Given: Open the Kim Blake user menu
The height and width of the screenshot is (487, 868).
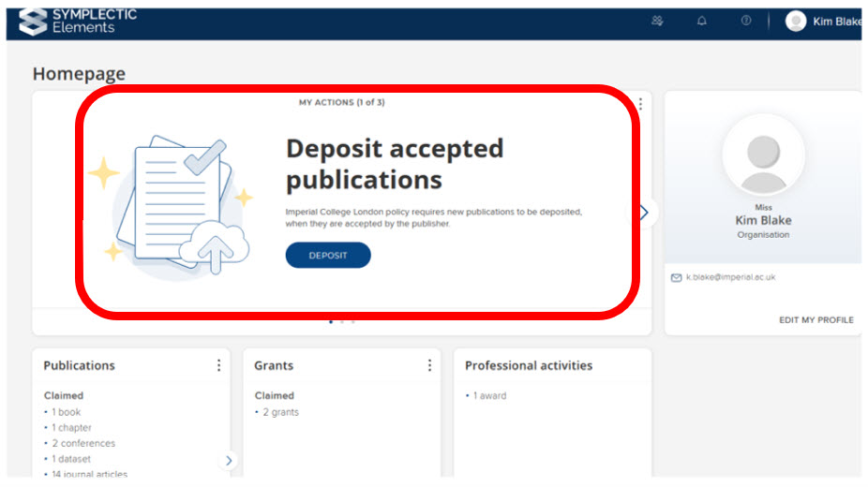Looking at the screenshot, I should point(836,22).
